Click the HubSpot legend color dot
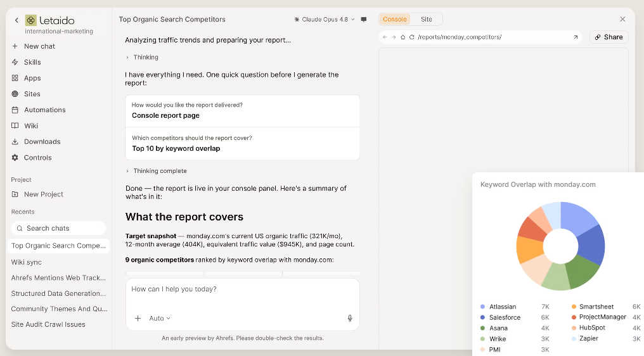644x356 pixels. [574, 327]
